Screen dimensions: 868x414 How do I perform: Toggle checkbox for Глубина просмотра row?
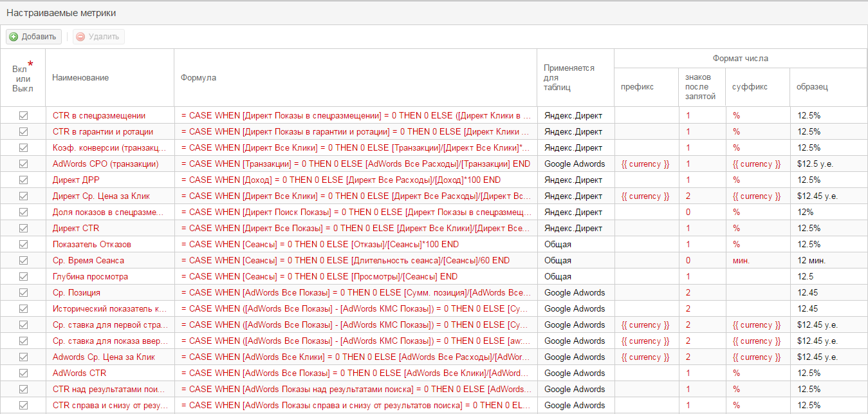23,277
